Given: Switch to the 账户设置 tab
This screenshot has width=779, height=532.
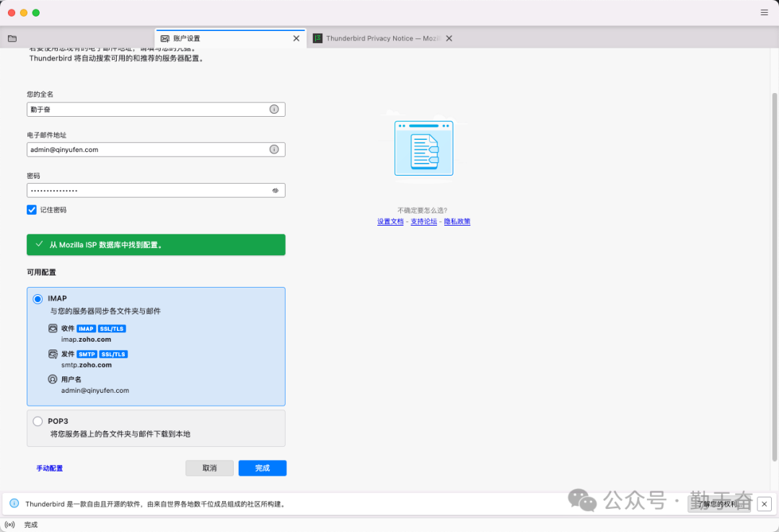Looking at the screenshot, I should coord(231,38).
